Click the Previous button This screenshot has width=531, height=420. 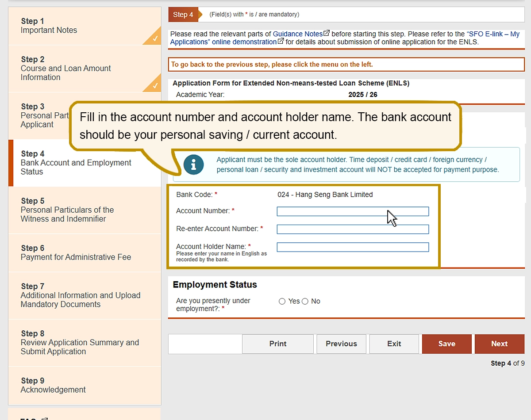341,344
